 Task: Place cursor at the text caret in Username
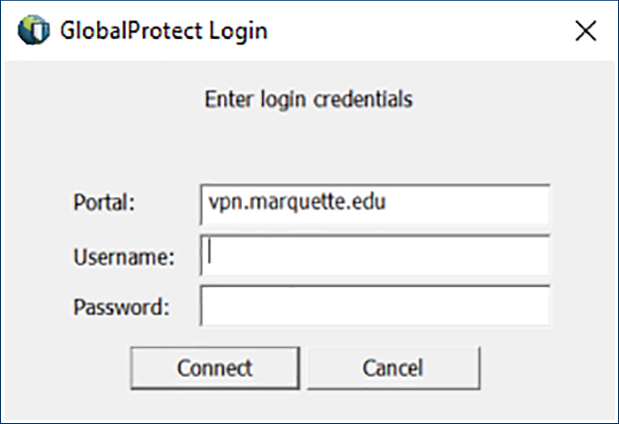210,254
